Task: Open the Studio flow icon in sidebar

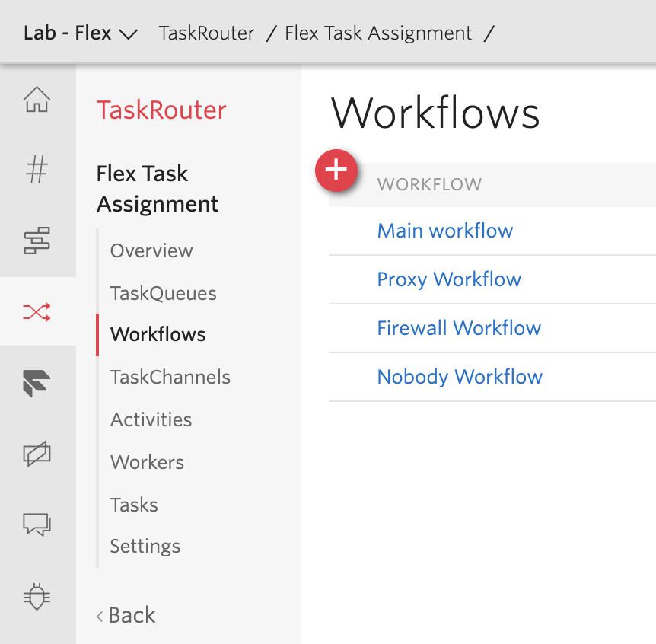Action: 37,241
